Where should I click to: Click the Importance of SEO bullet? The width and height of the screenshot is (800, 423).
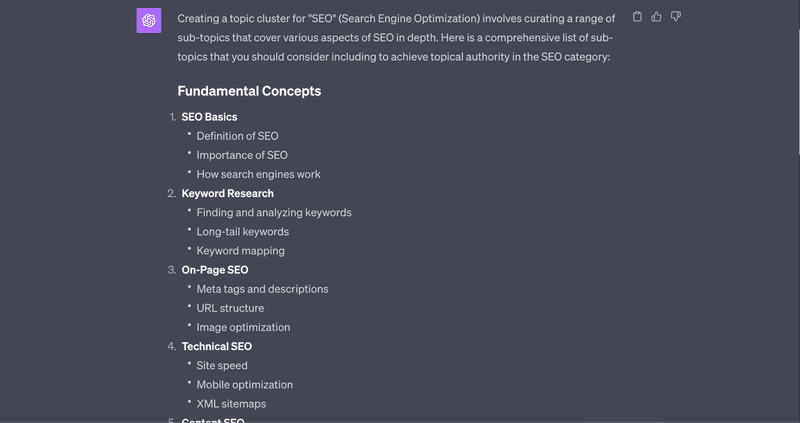pos(242,155)
